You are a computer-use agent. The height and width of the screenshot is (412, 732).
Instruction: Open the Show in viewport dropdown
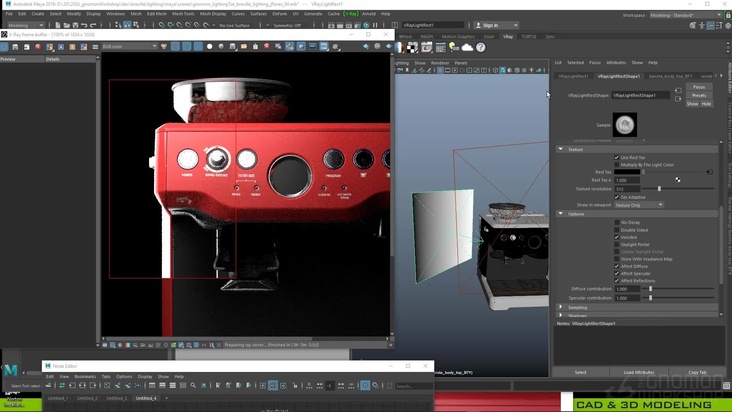(639, 204)
